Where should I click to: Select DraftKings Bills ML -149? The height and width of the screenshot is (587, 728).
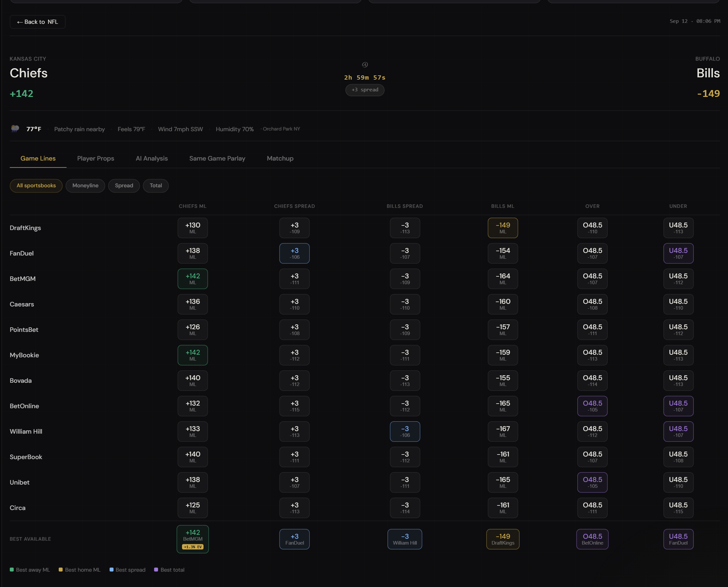503,228
